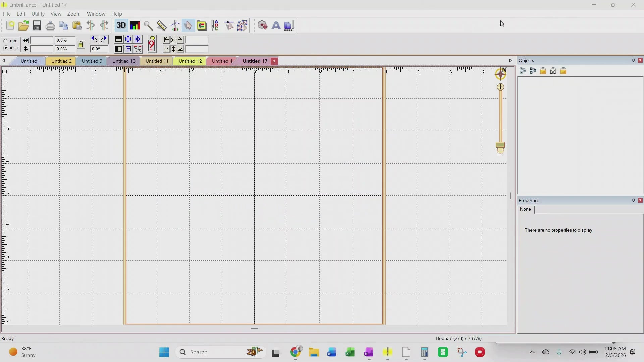This screenshot has height=362, width=644.
Task: Paste from the clipboard icon
Action: (x=77, y=25)
